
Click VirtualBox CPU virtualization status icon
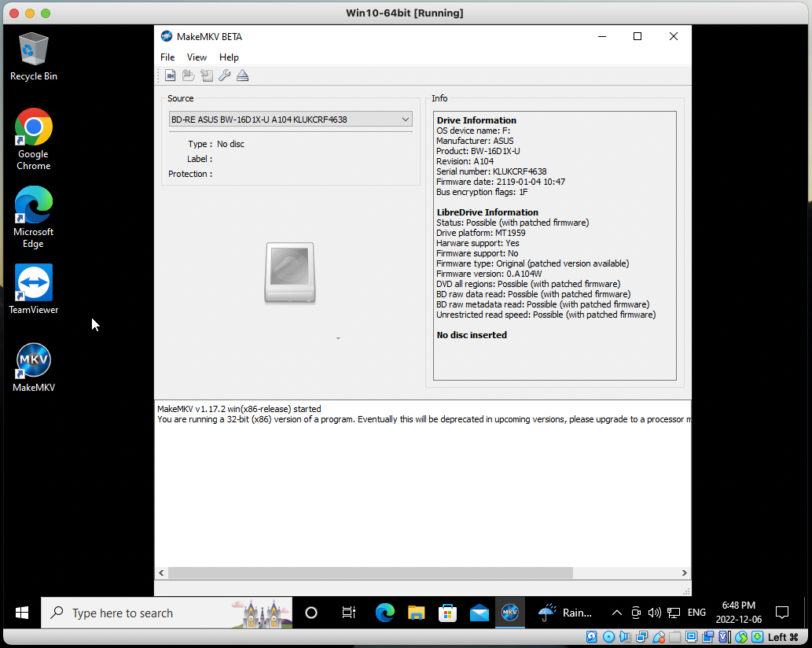click(x=725, y=637)
